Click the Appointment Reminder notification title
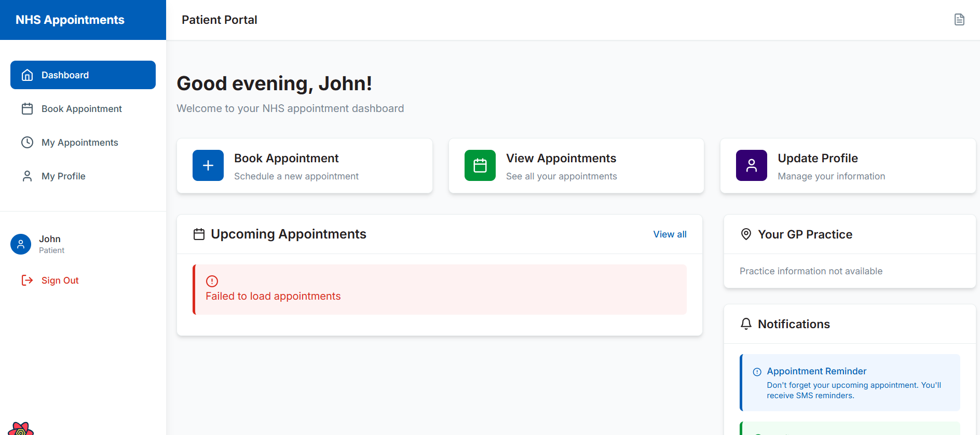This screenshot has height=435, width=980. click(x=816, y=371)
